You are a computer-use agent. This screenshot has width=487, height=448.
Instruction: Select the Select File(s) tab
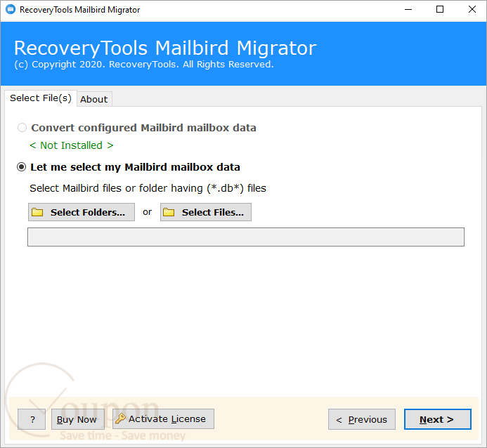click(41, 98)
